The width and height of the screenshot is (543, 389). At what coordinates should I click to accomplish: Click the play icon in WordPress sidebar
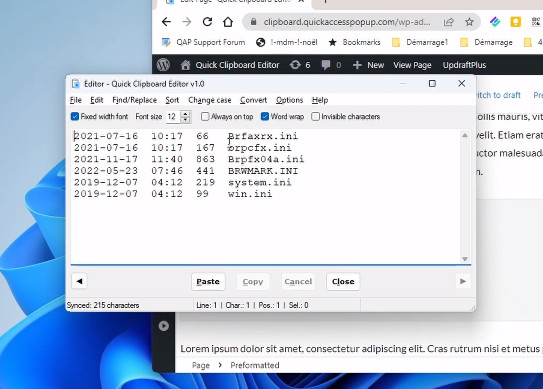[164, 326]
